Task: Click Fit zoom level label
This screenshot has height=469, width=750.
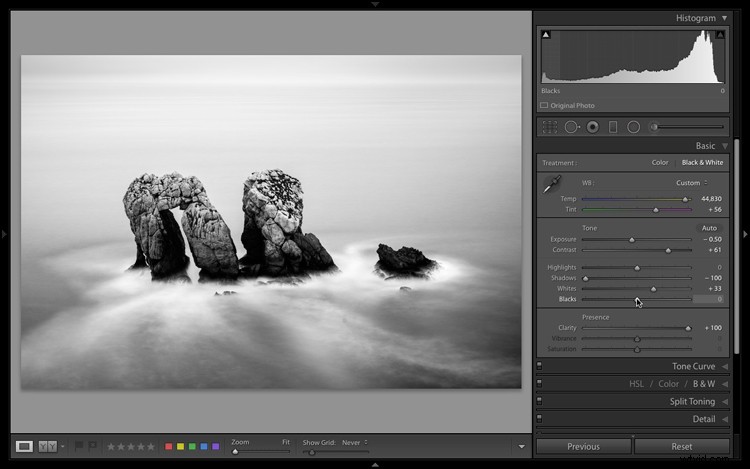Action: point(286,442)
